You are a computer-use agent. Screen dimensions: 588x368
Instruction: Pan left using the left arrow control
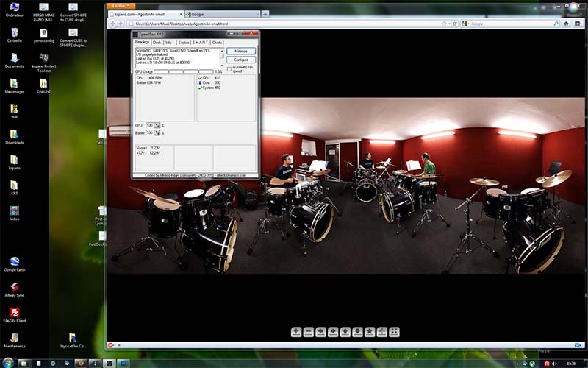[321, 332]
